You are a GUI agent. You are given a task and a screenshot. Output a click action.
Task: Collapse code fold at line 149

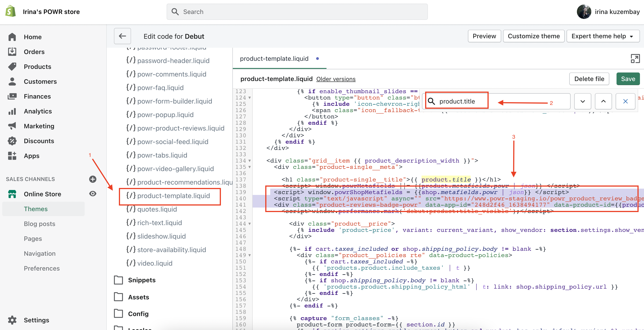(249, 255)
